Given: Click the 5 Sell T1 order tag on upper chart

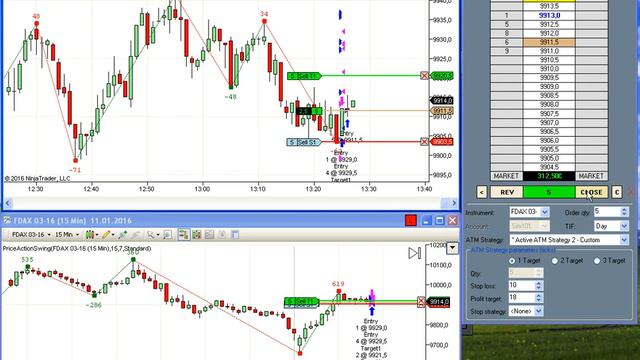Looking at the screenshot, I should click(304, 76).
